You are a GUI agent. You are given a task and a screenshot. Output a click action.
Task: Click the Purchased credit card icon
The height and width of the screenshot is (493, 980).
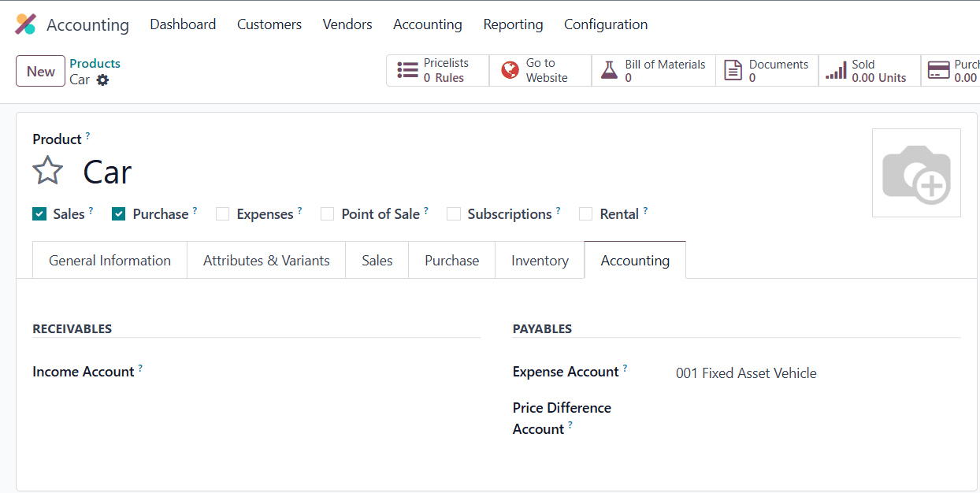click(x=938, y=70)
